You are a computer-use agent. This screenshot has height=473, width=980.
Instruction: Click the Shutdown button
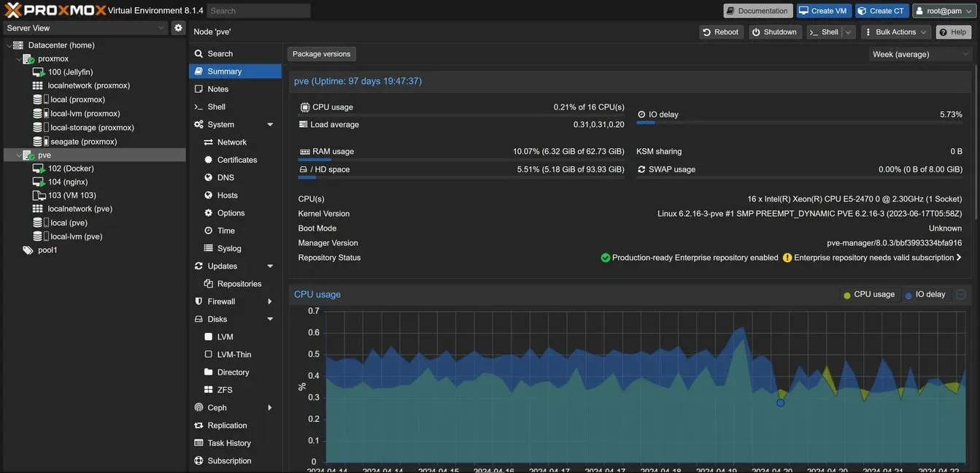(775, 32)
